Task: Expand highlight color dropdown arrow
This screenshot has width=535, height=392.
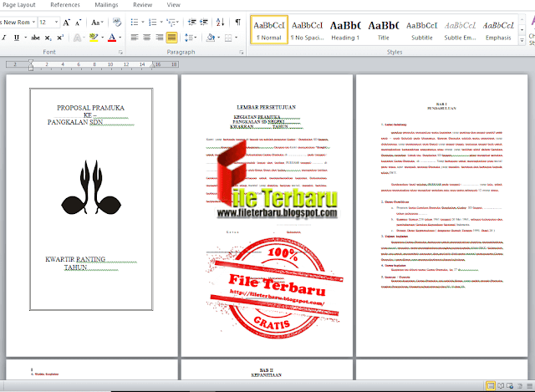Action: click(x=102, y=38)
